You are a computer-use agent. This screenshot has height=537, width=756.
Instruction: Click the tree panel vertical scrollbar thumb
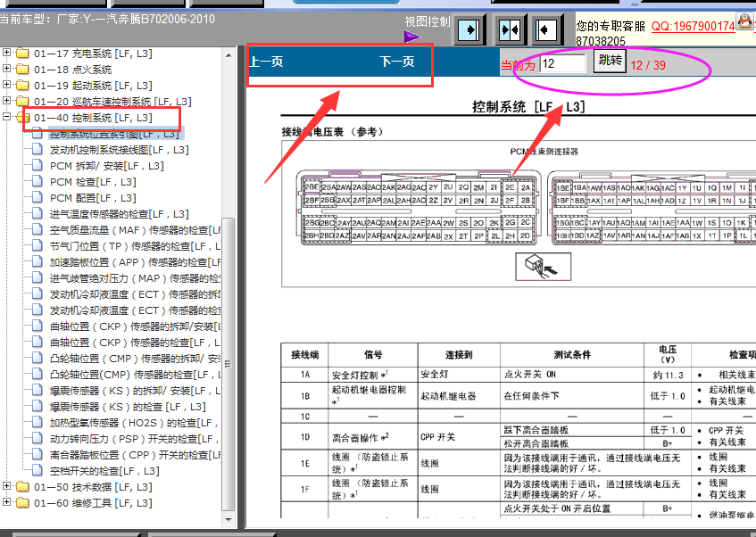pyautogui.click(x=228, y=363)
